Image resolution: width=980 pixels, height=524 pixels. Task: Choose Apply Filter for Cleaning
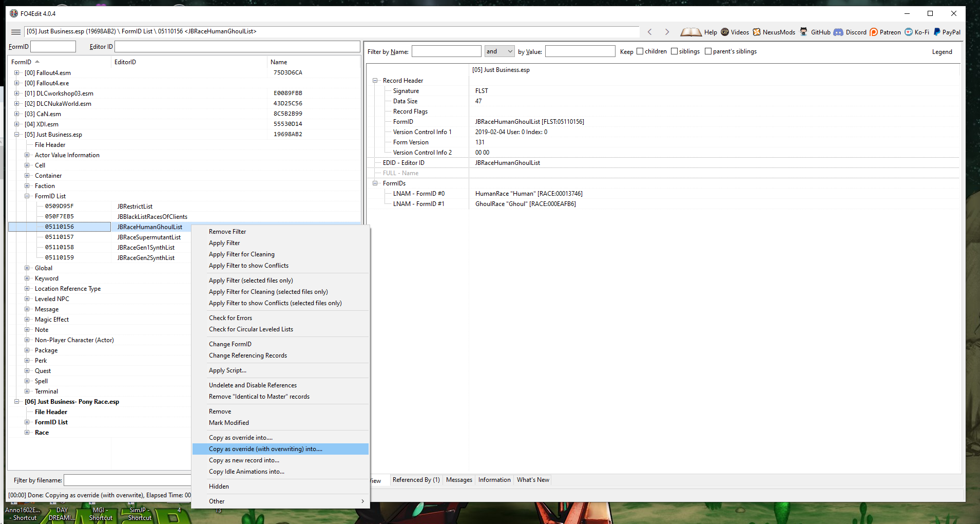280,254
